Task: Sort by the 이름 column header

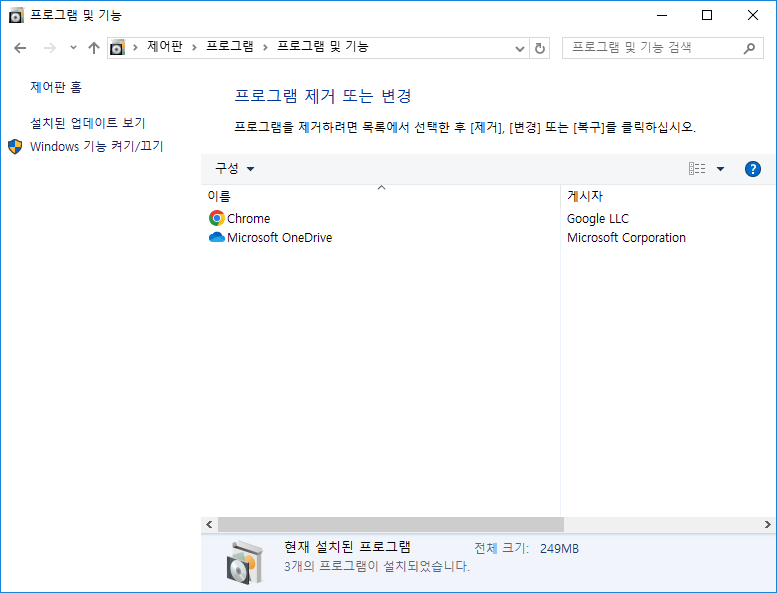Action: (381, 196)
